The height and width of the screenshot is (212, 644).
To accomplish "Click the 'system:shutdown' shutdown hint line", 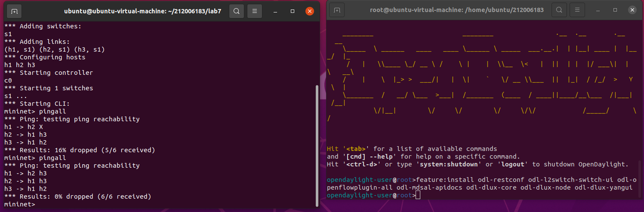I will point(478,164).
